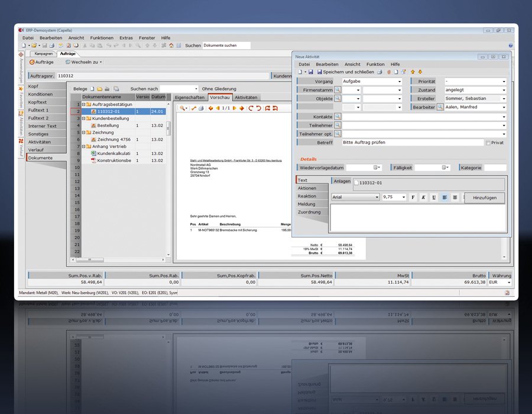Click the new document icon next to Belege
532x414 pixels.
(x=92, y=88)
